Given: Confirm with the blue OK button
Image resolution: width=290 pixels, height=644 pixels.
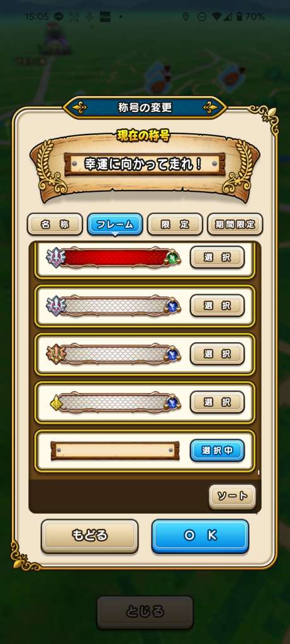Looking at the screenshot, I should [201, 536].
